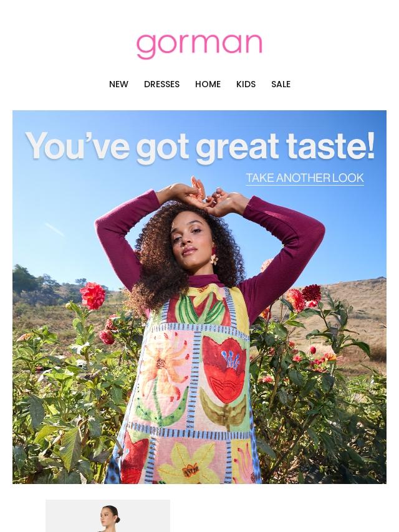Open the product thumbnail below the banner
The image size is (399, 532).
point(108,516)
